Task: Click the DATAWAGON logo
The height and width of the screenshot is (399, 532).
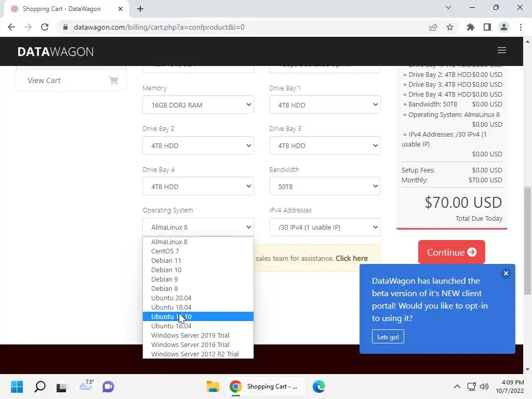Action: [55, 51]
